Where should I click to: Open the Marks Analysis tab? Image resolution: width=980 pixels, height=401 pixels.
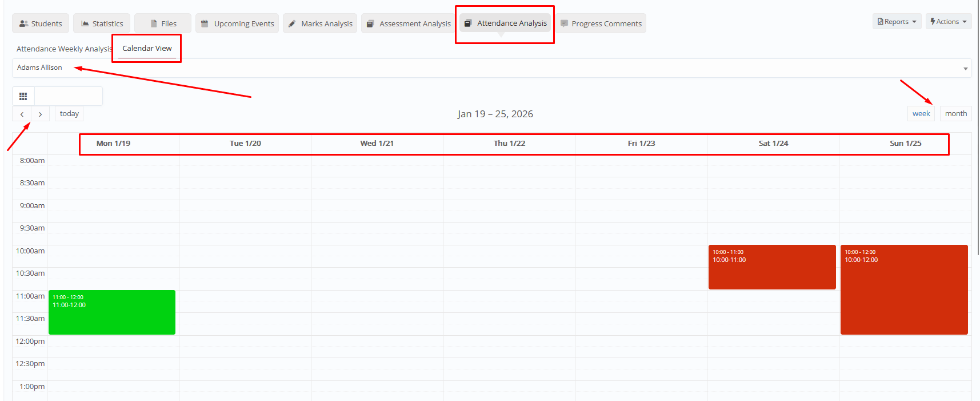[320, 23]
